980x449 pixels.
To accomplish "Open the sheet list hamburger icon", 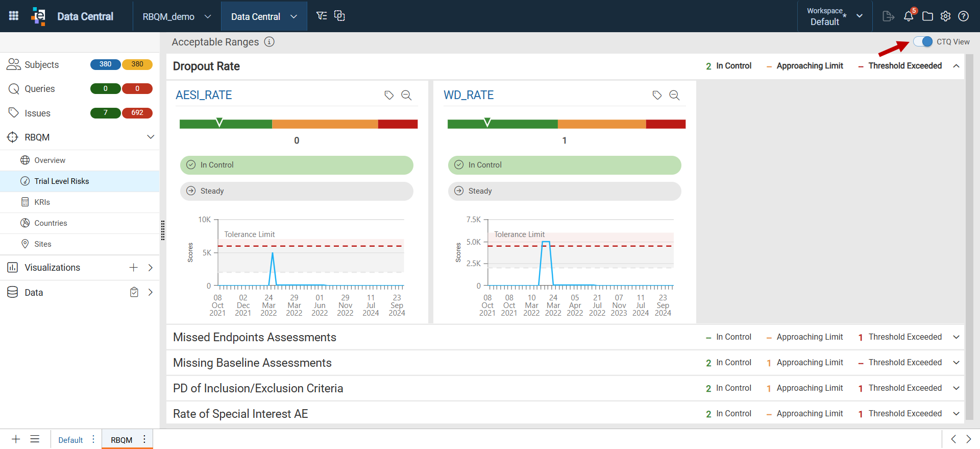I will tap(35, 439).
